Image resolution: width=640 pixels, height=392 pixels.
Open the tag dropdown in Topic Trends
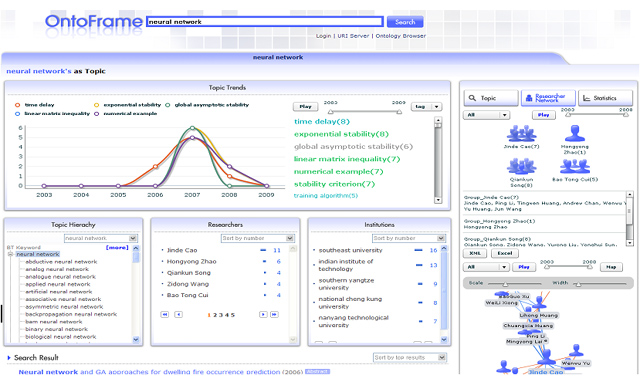tap(426, 107)
